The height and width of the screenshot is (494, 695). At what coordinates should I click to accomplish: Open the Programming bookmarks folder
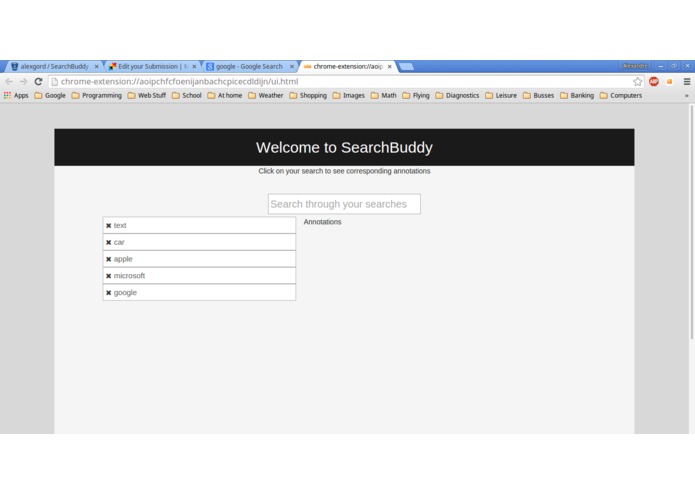coord(97,95)
